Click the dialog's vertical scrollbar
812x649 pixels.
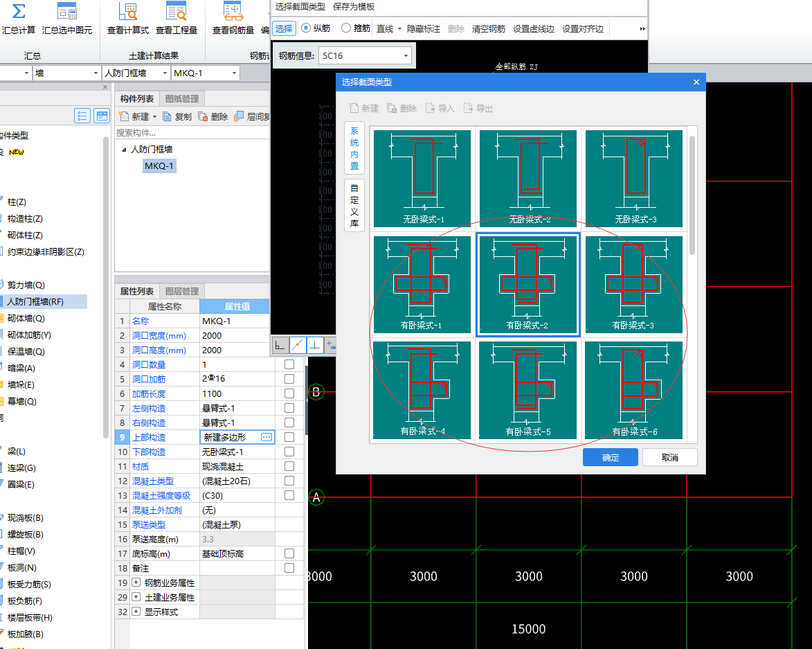[x=692, y=195]
